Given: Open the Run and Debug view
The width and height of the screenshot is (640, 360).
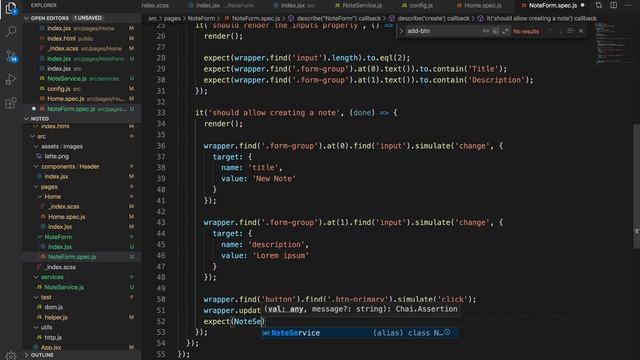Looking at the screenshot, I should coord(11,79).
